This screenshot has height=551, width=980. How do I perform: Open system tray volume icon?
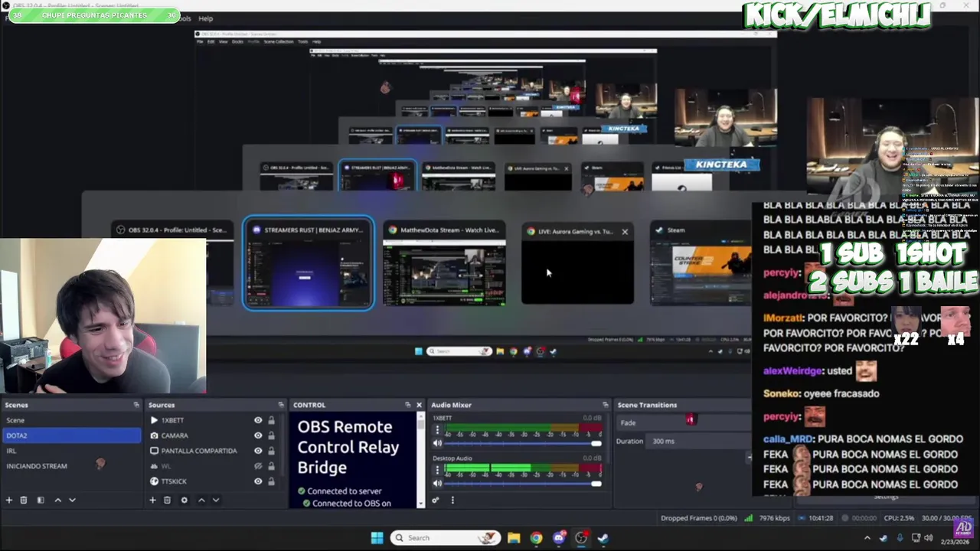929,538
